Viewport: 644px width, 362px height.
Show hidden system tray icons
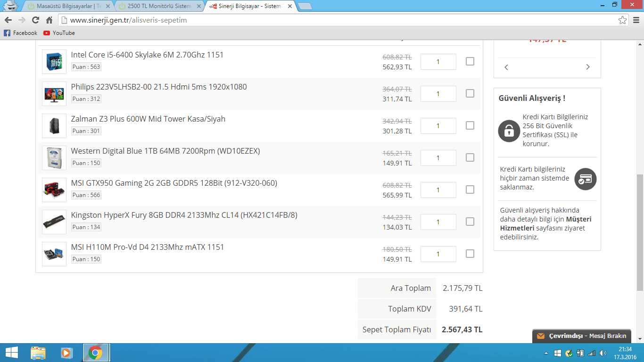tap(546, 353)
